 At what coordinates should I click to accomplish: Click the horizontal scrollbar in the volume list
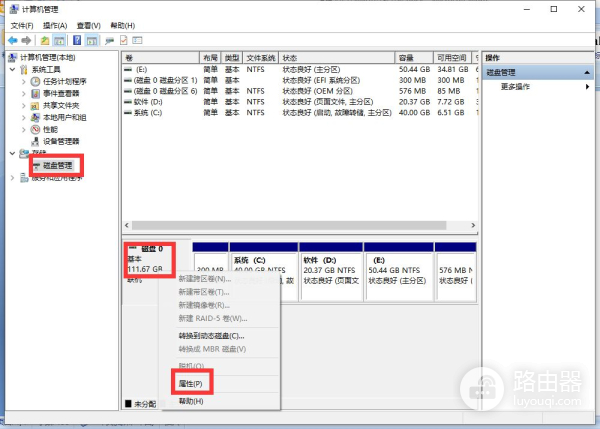click(x=289, y=225)
